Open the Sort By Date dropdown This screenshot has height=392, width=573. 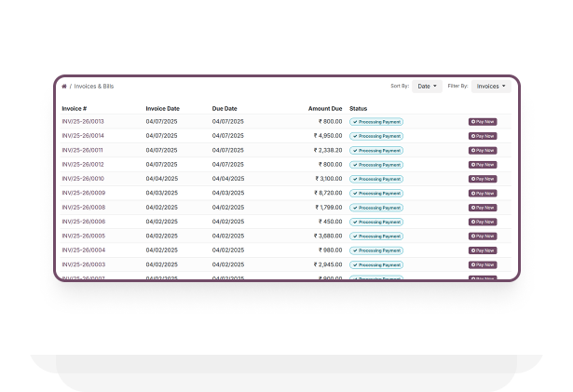(x=427, y=86)
